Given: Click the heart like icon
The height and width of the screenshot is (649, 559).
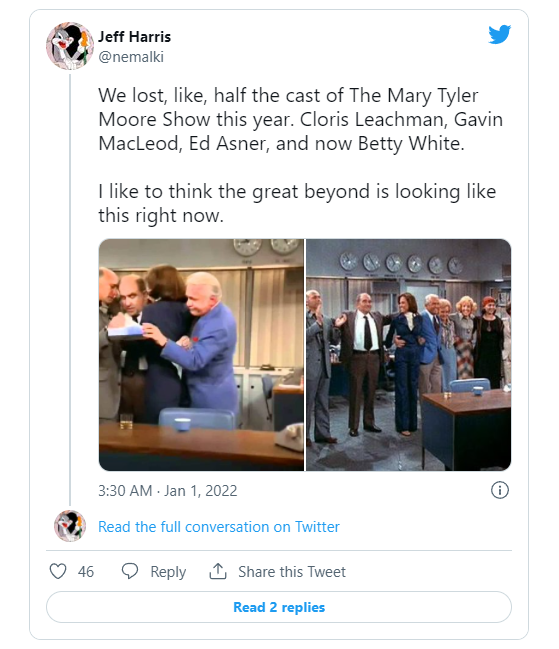Looking at the screenshot, I should [58, 571].
